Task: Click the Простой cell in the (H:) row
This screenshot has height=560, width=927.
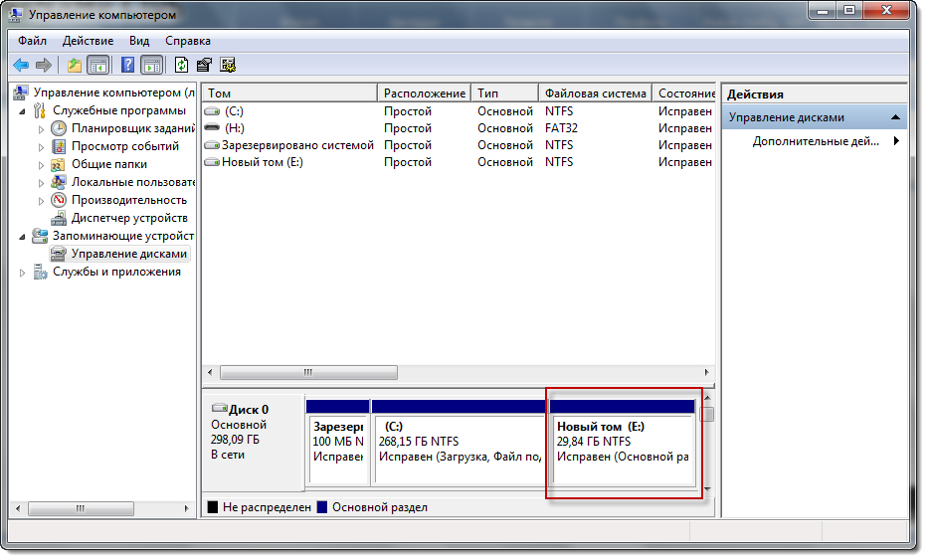Action: coord(408,128)
